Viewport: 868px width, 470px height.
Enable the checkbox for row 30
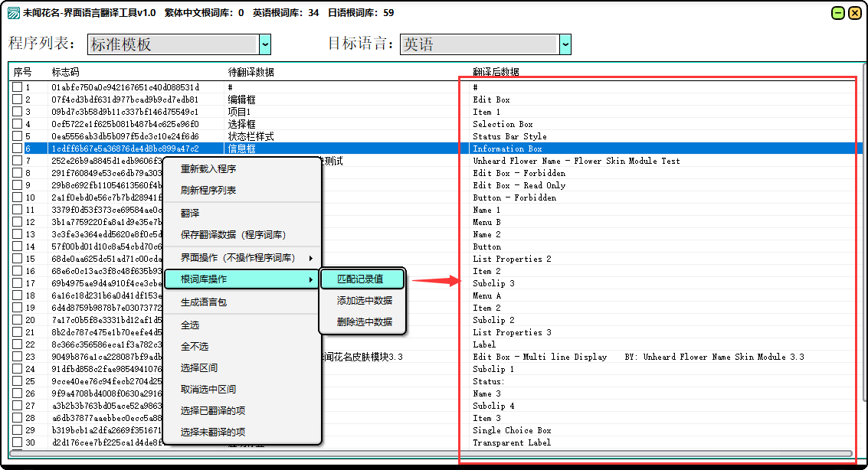pyautogui.click(x=17, y=442)
